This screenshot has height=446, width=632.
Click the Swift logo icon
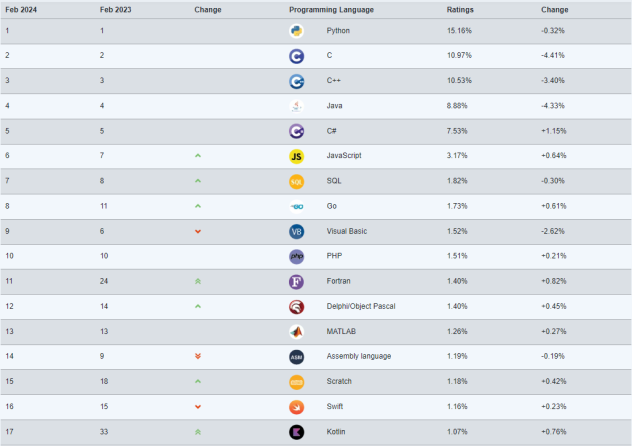pos(296,407)
